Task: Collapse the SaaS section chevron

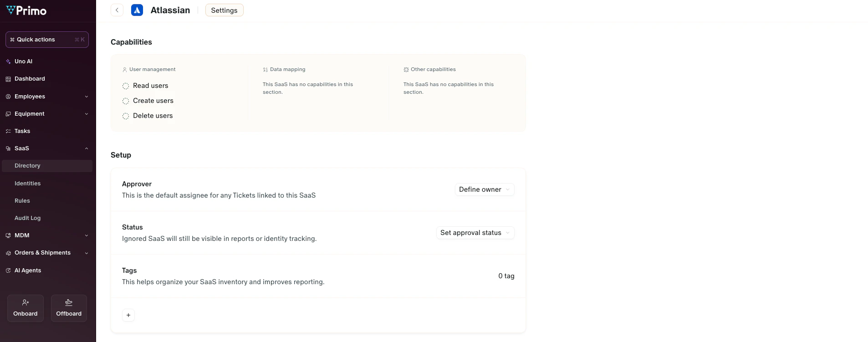Action: coord(87,148)
